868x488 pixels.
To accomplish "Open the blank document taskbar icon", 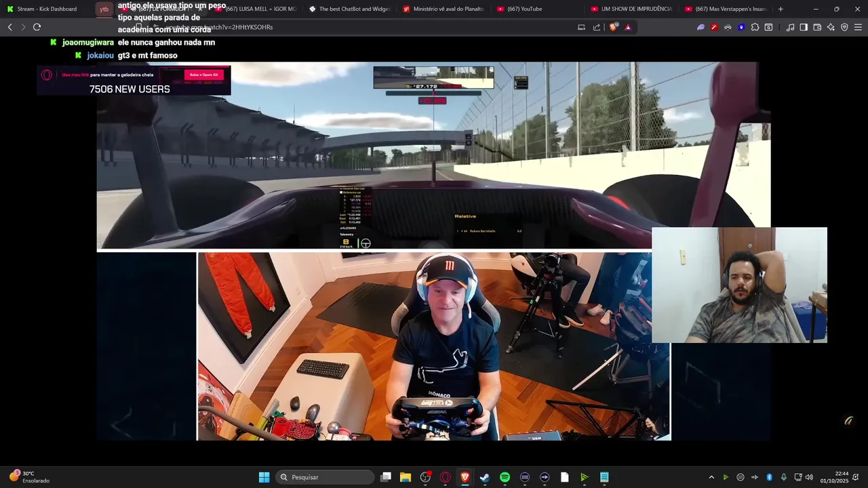I will pyautogui.click(x=564, y=477).
